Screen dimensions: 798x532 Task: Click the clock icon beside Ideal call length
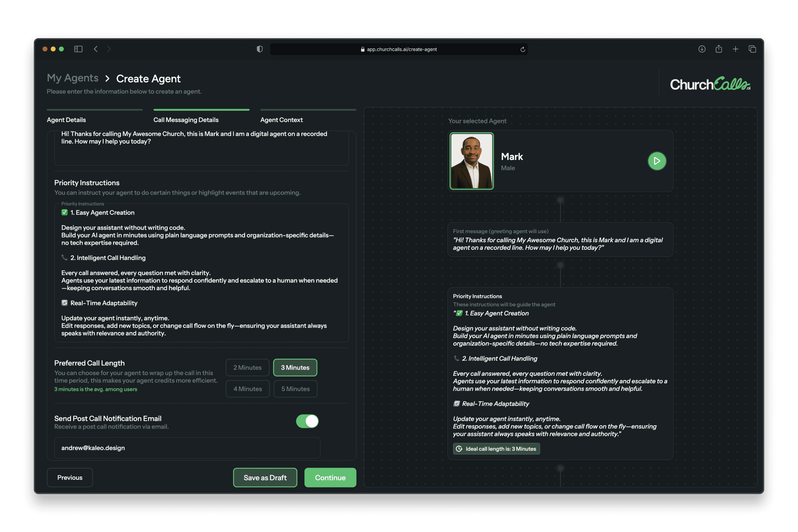click(459, 448)
